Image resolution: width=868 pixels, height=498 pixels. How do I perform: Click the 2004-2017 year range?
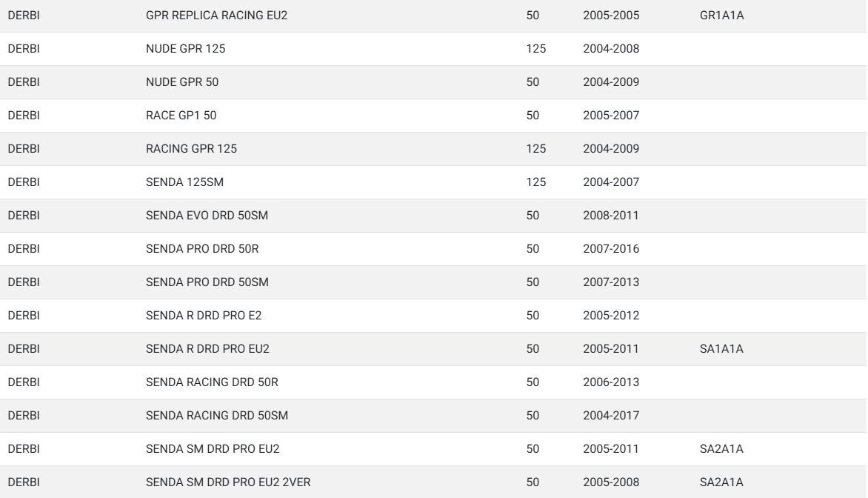coord(610,415)
